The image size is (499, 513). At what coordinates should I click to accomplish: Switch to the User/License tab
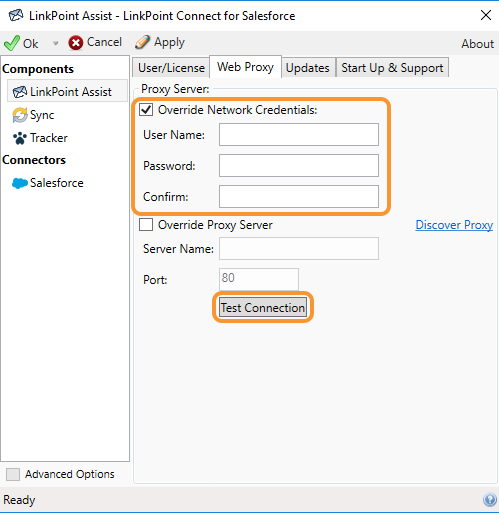coord(171,68)
